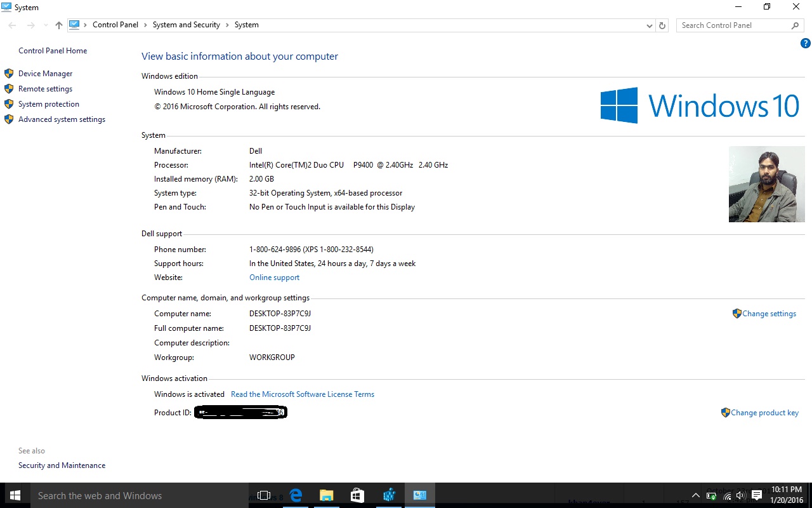
Task: Open address bar history dropdown
Action: pyautogui.click(x=649, y=25)
